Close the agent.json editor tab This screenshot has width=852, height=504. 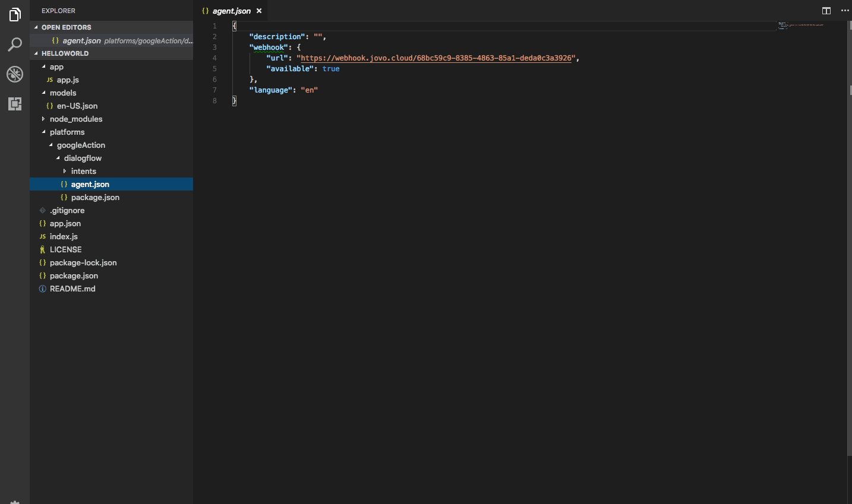259,11
